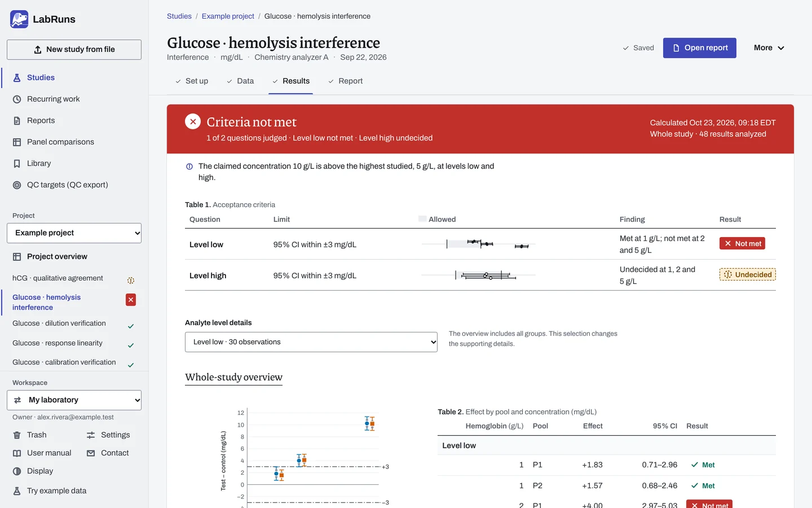Click the Level high interval chart
The width and height of the screenshot is (812, 508).
tap(478, 275)
